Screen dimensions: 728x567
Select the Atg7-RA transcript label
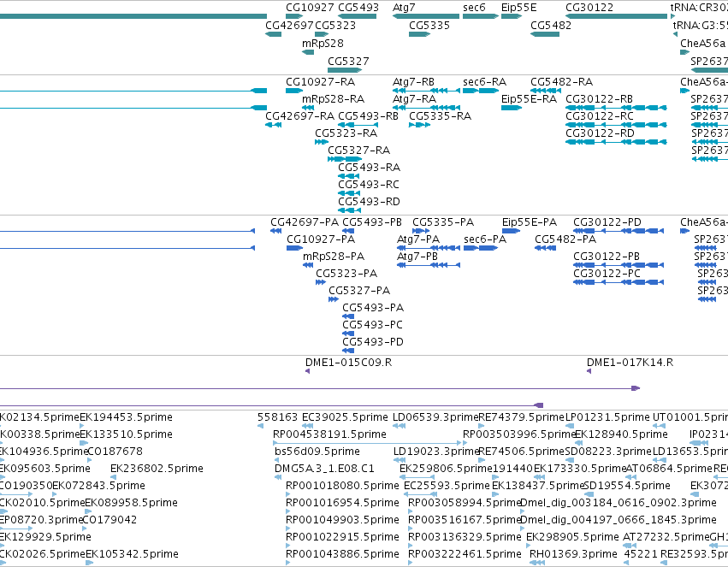point(414,99)
